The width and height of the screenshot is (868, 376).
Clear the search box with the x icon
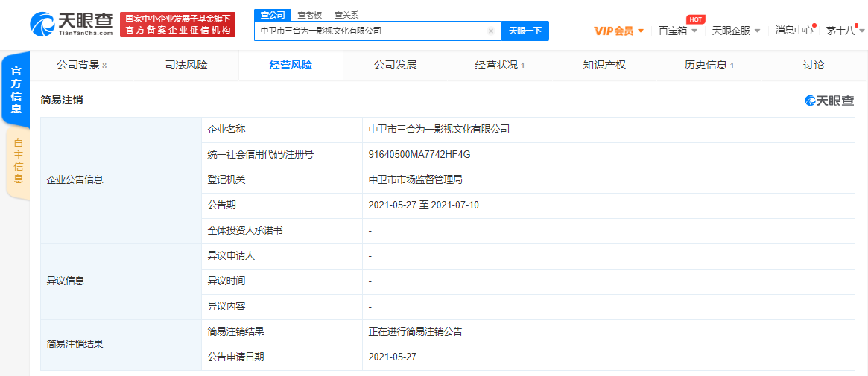[490, 31]
